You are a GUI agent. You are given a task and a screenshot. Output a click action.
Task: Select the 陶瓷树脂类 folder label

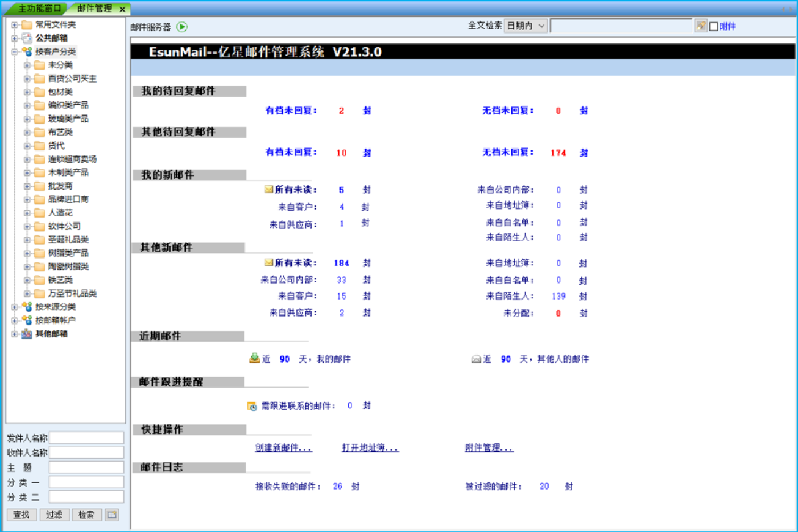[68, 266]
